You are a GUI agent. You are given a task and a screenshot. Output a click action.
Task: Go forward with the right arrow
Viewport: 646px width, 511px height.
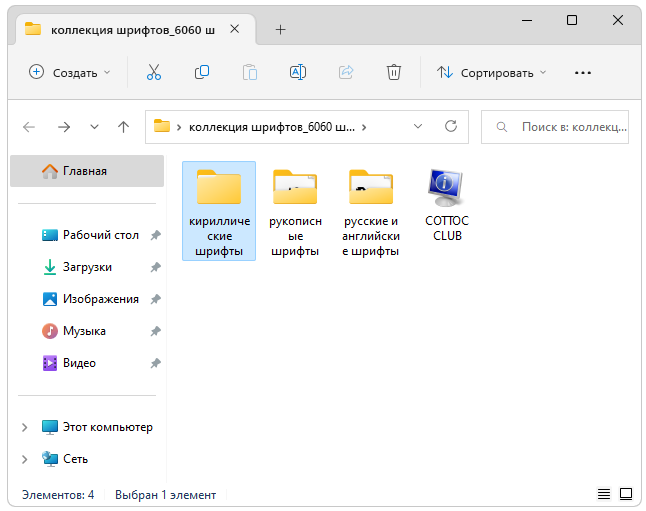point(64,127)
